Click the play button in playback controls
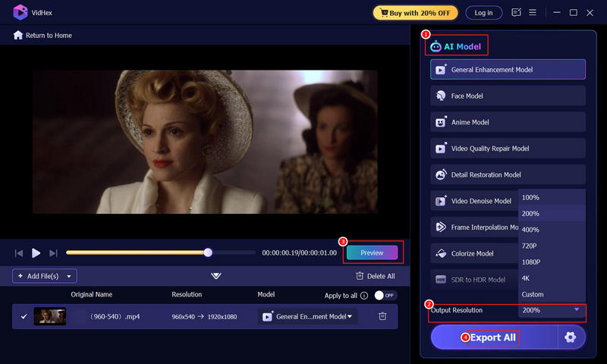Viewport: 607px width, 364px height. [x=36, y=253]
